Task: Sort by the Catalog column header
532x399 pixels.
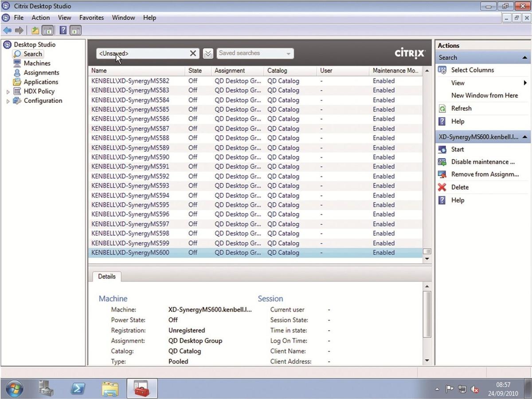Action: tap(290, 70)
